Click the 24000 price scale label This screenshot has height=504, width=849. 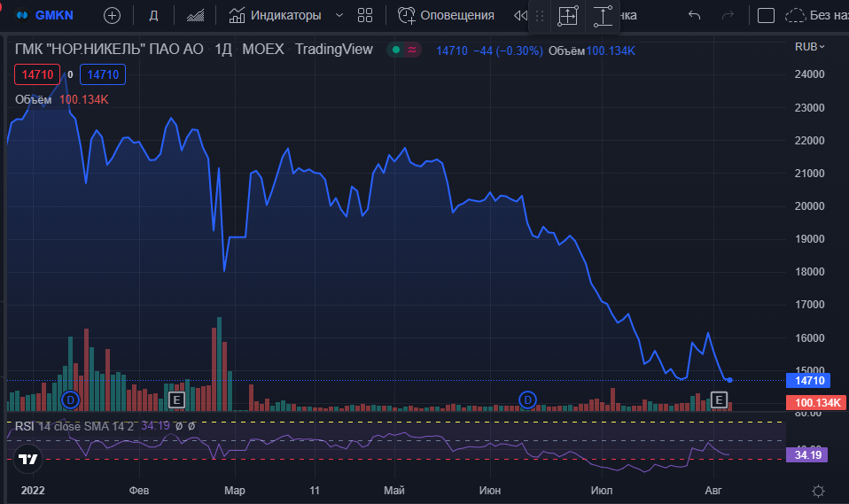coord(809,74)
